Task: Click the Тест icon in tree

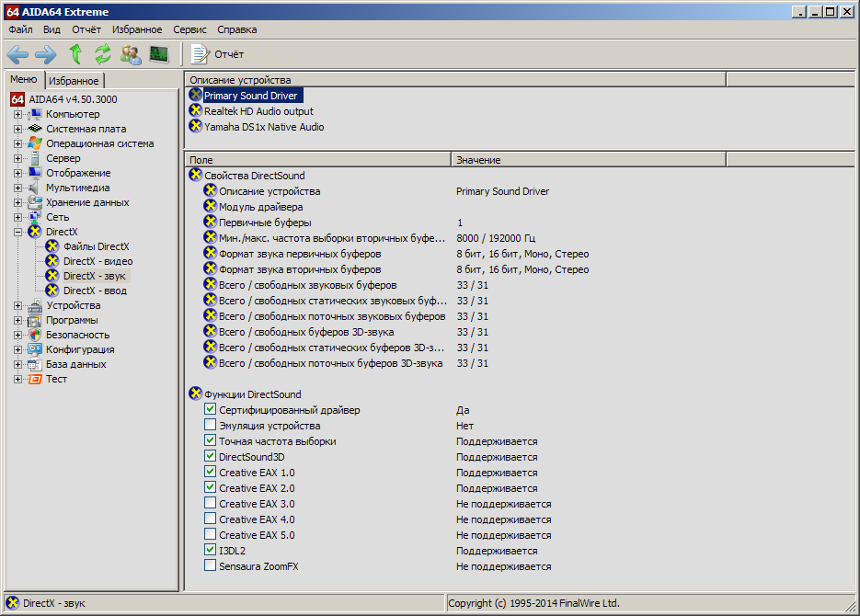Action: click(x=35, y=379)
